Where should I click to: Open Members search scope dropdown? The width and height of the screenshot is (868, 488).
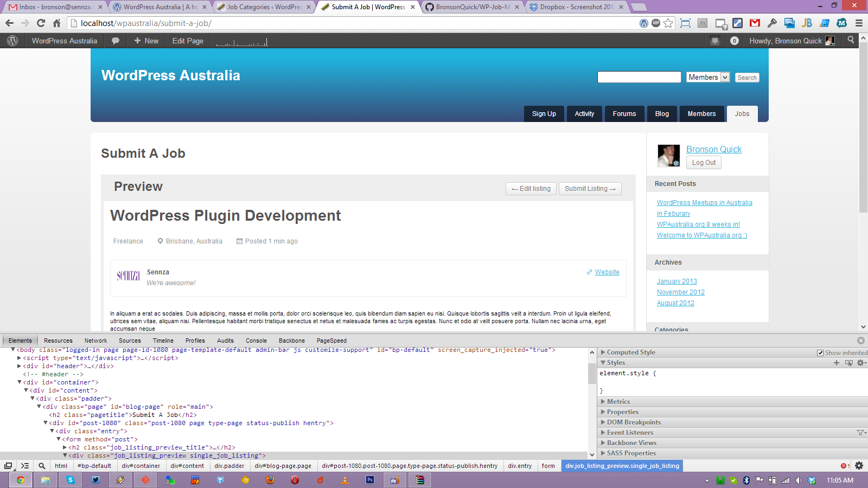point(708,78)
